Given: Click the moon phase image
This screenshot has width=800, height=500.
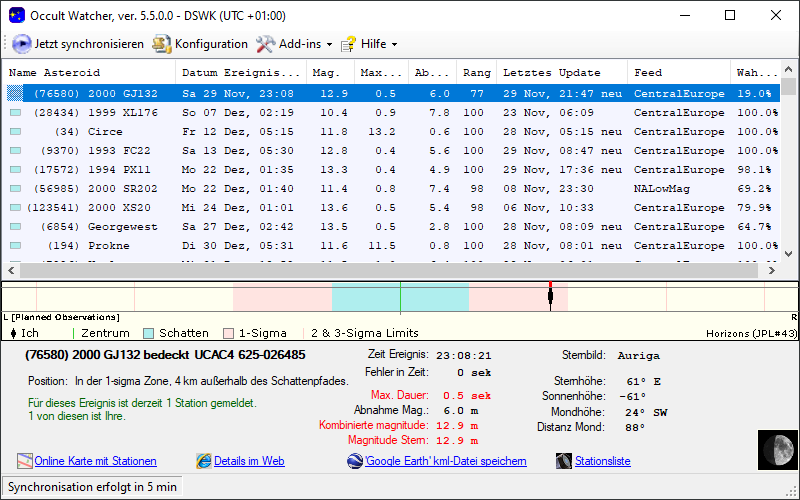Looking at the screenshot, I should pos(777,449).
